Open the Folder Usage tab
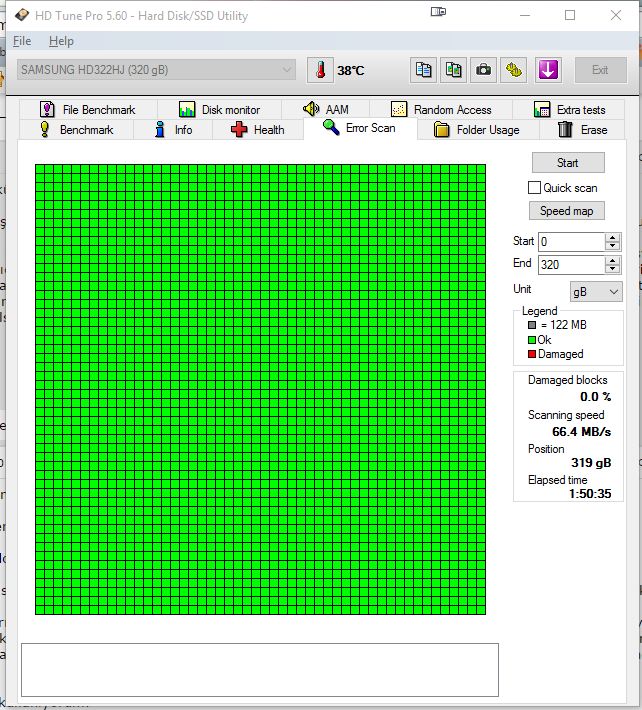The image size is (642, 710). tap(478, 130)
